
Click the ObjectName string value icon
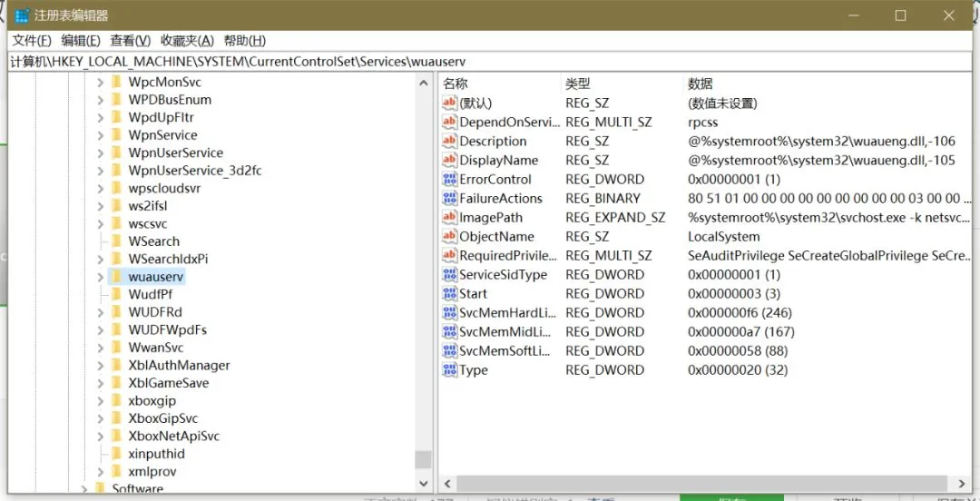(x=449, y=236)
